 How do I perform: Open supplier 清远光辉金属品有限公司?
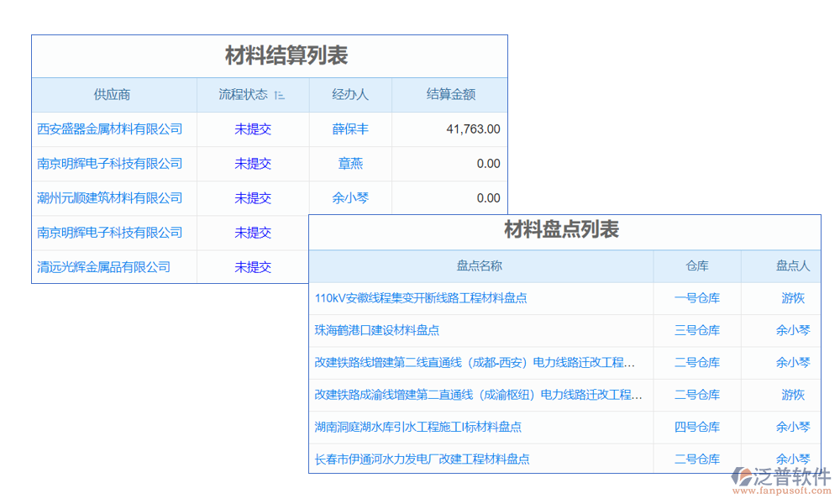[x=104, y=267]
